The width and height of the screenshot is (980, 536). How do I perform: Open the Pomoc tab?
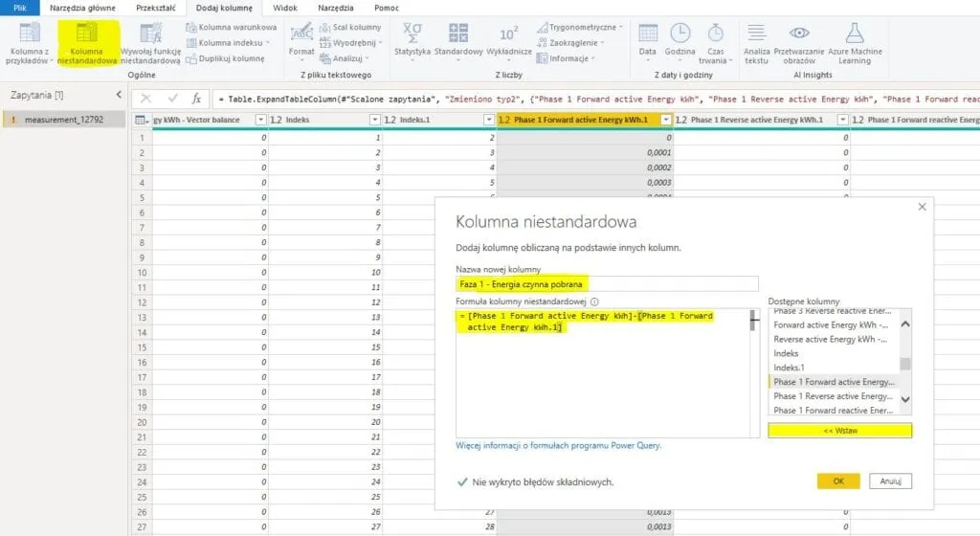pos(387,8)
